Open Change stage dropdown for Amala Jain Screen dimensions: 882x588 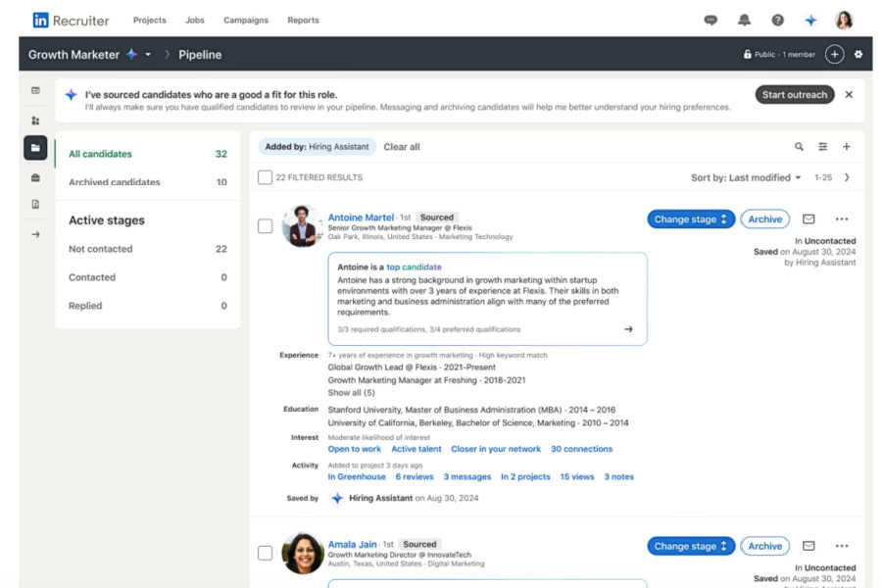coord(691,546)
